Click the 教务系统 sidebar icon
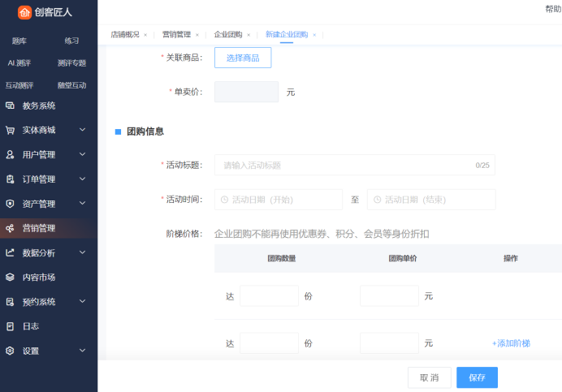This screenshot has height=392, width=562. pos(10,106)
